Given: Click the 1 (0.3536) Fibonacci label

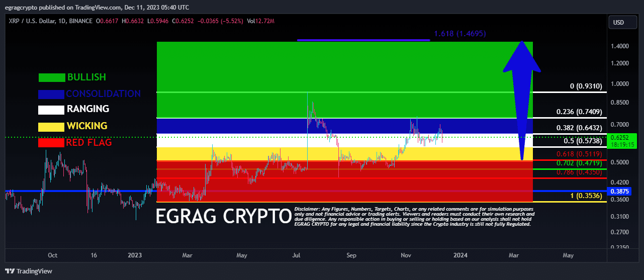Looking at the screenshot, I should click(586, 196).
